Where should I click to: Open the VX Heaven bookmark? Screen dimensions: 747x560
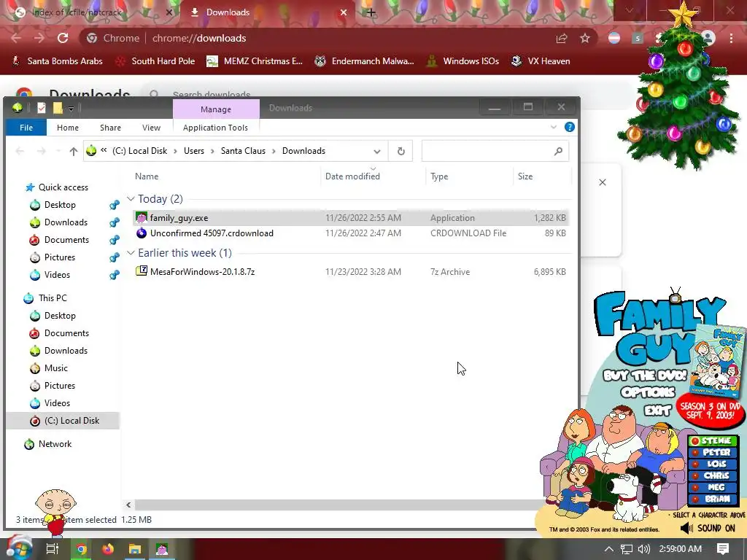[x=541, y=61]
